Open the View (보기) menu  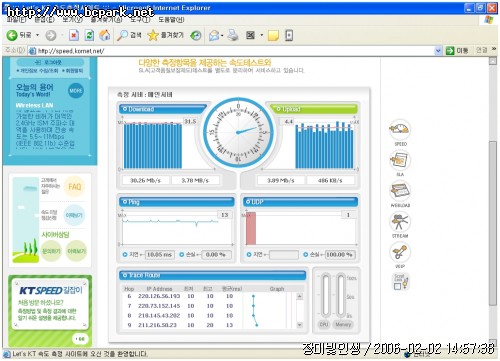(x=72, y=20)
